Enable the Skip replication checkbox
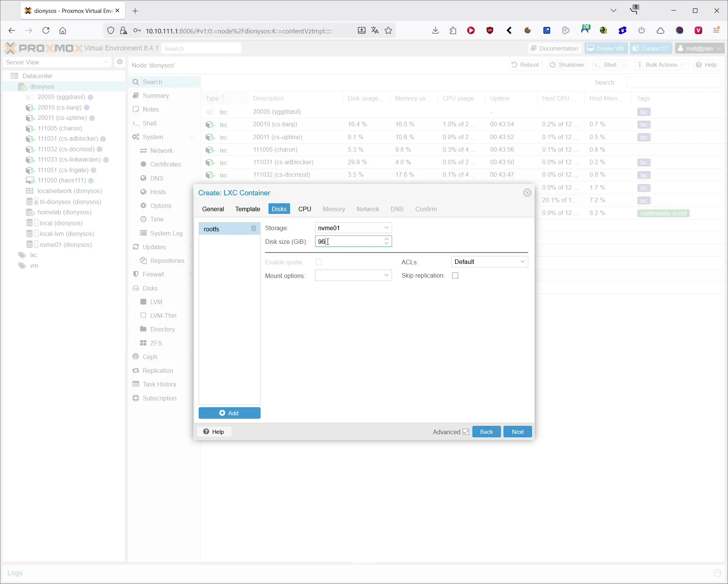The height and width of the screenshot is (584, 728). click(455, 276)
